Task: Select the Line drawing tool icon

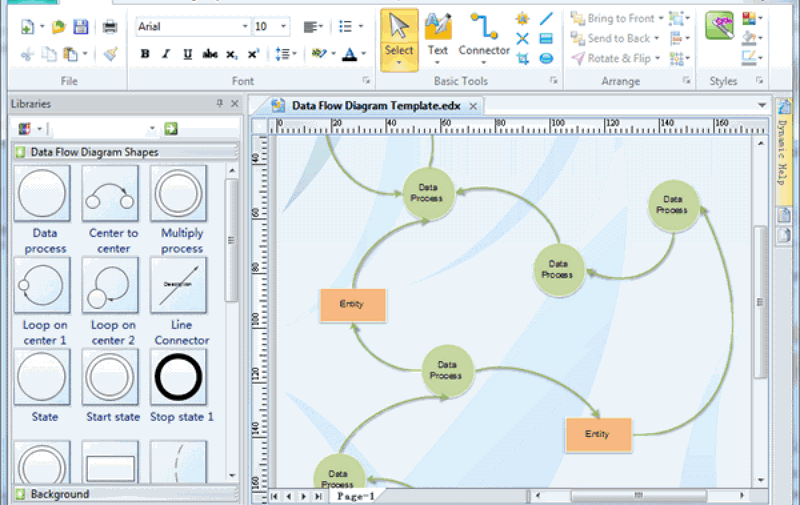Action: pos(546,19)
